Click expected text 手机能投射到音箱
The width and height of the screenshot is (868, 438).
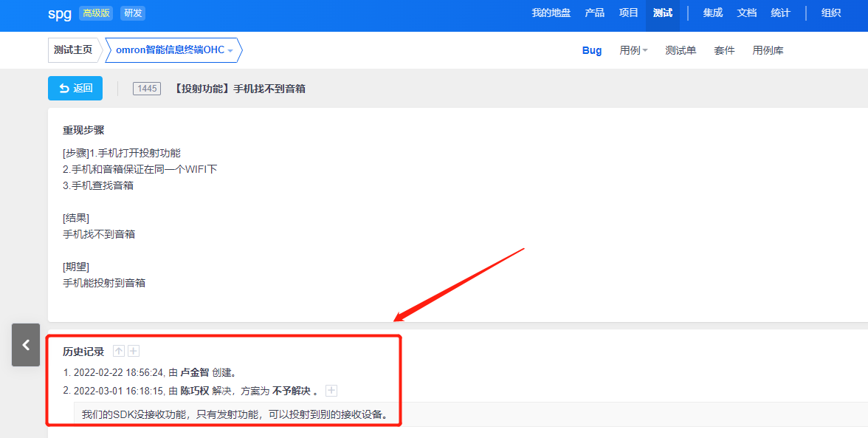tap(104, 283)
